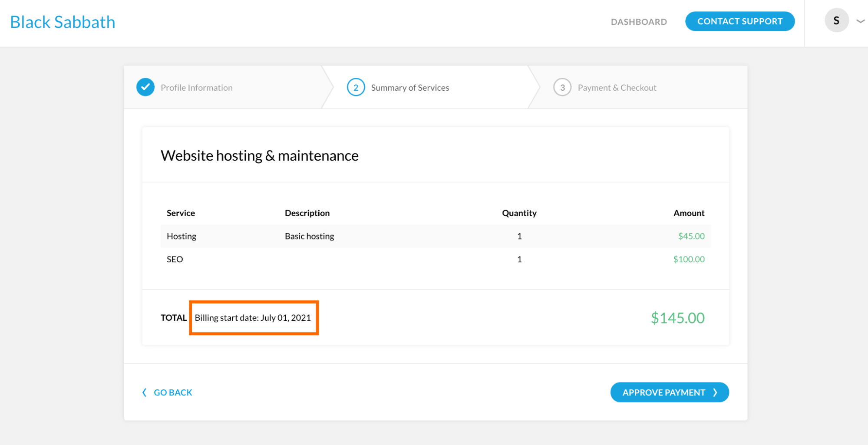Click the Billing start date text
Image resolution: width=868 pixels, height=445 pixels.
[x=253, y=318]
